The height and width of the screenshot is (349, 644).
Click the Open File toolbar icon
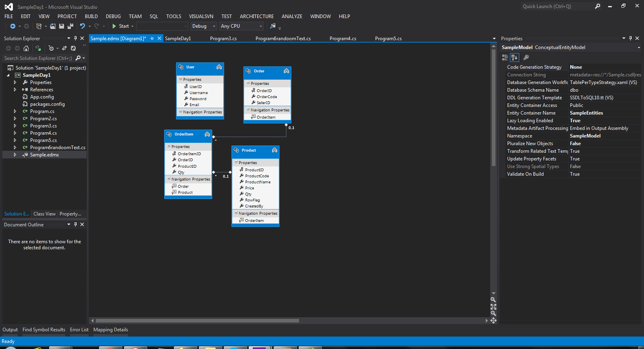53,26
